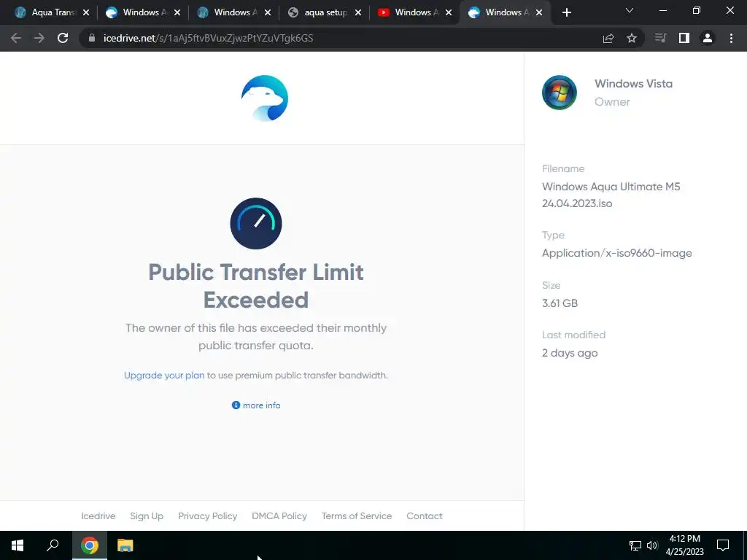747x560 pixels.
Task: Close the aqua setup tab
Action: pyautogui.click(x=358, y=12)
